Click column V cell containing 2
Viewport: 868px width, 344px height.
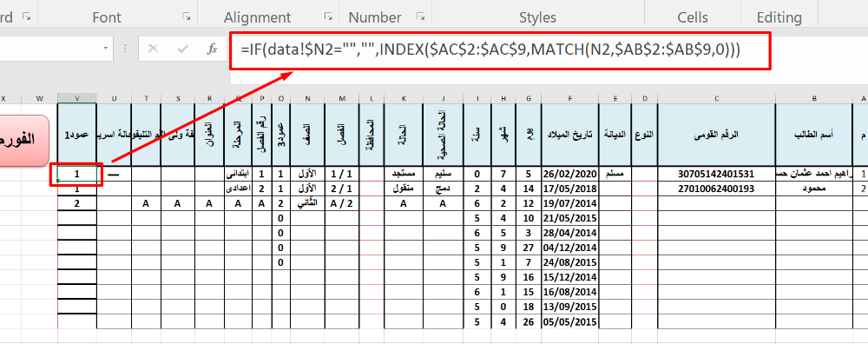(77, 203)
